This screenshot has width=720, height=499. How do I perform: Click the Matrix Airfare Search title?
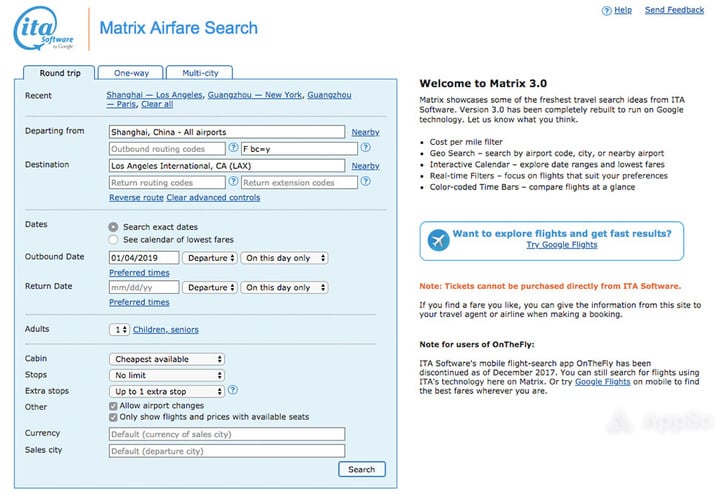coord(179,28)
